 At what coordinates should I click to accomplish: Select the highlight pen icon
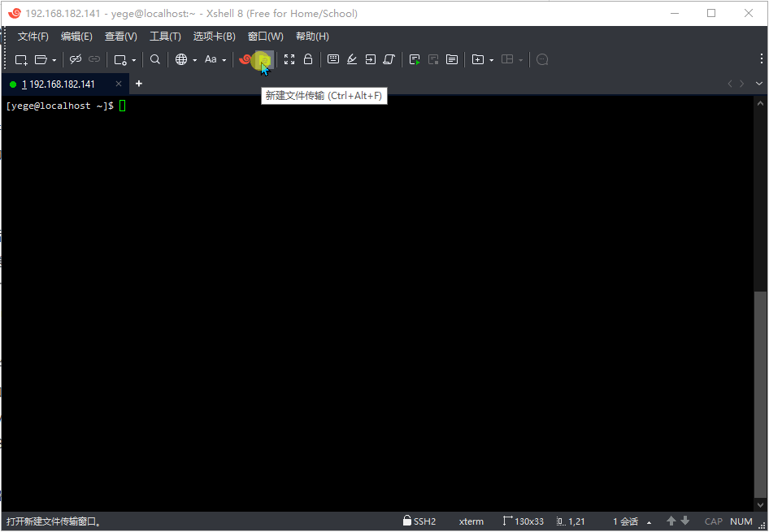tap(351, 59)
